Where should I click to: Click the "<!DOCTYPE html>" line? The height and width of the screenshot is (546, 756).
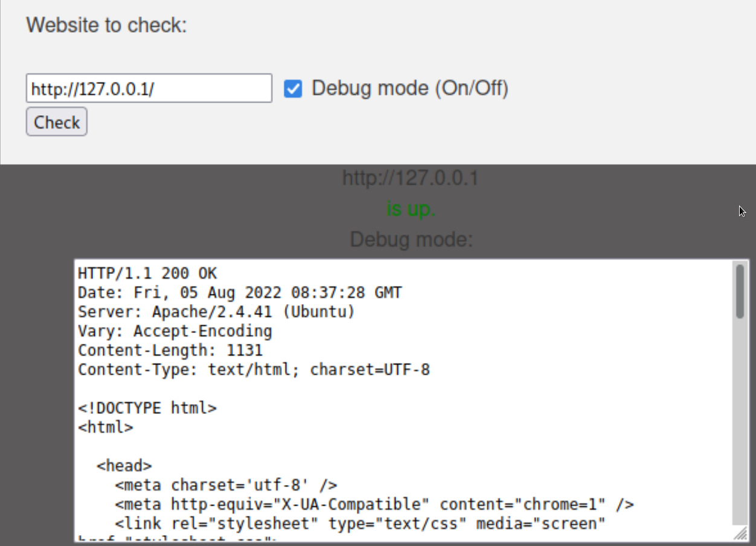click(147, 408)
